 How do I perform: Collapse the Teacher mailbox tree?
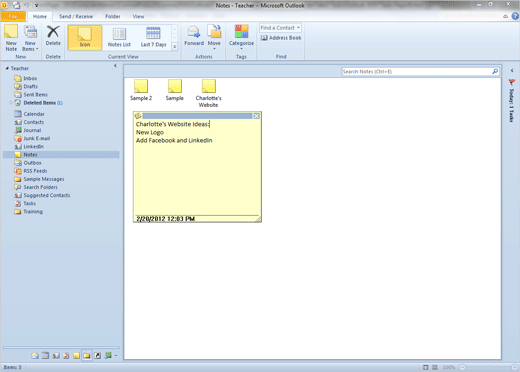pyautogui.click(x=7, y=68)
